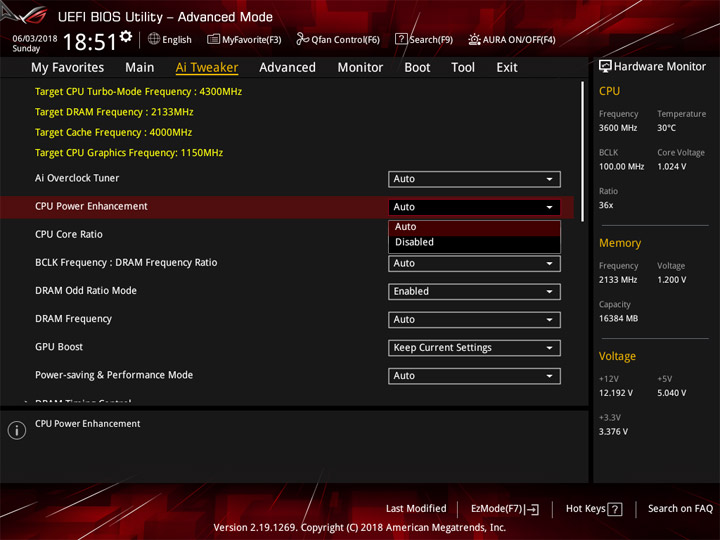Click the AURA light icon

(474, 39)
